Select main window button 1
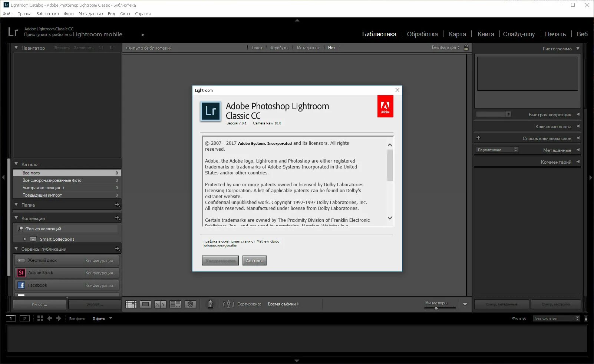The width and height of the screenshot is (594, 364). (x=11, y=318)
